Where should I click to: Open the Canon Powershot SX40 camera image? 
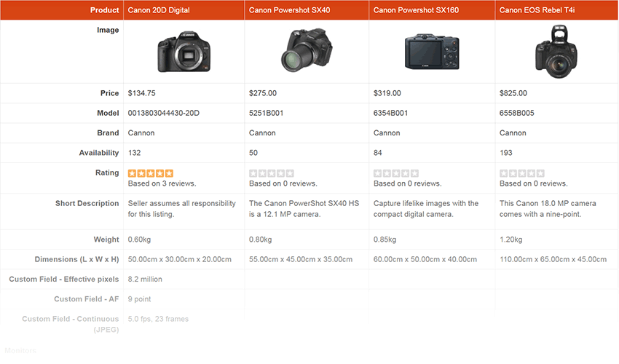click(307, 50)
